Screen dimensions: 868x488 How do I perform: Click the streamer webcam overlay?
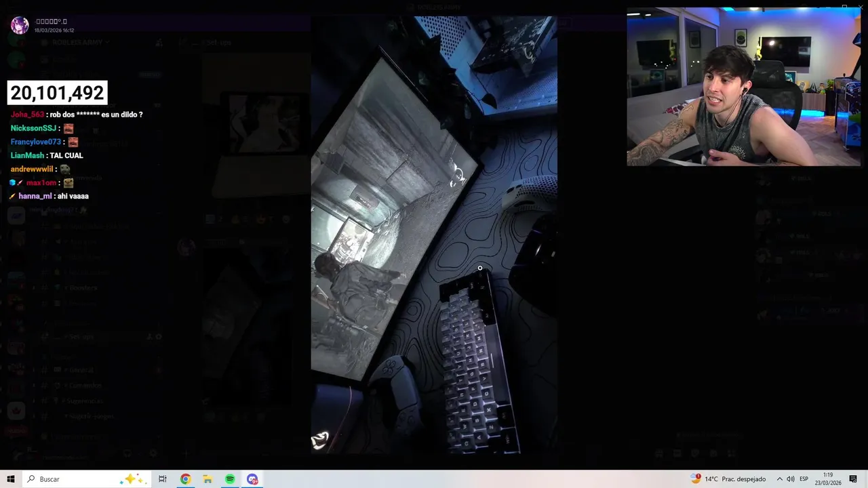pyautogui.click(x=743, y=87)
